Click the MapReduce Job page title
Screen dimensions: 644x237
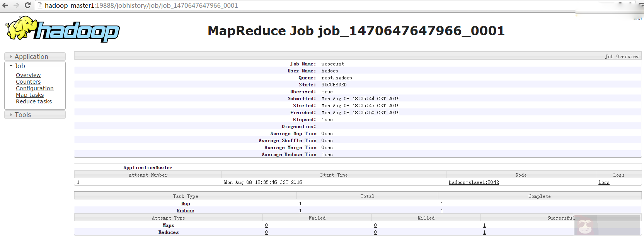(x=356, y=31)
